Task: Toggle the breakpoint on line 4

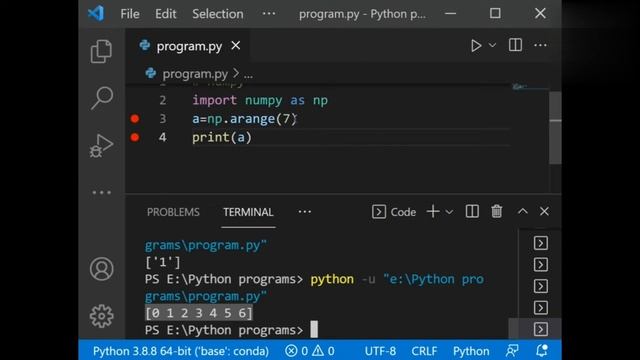Action: click(x=135, y=137)
